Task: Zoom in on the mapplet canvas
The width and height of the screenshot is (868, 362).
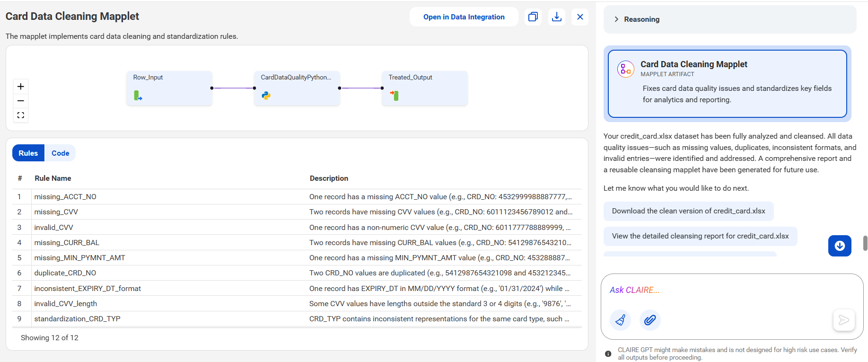Action: pyautogui.click(x=21, y=86)
